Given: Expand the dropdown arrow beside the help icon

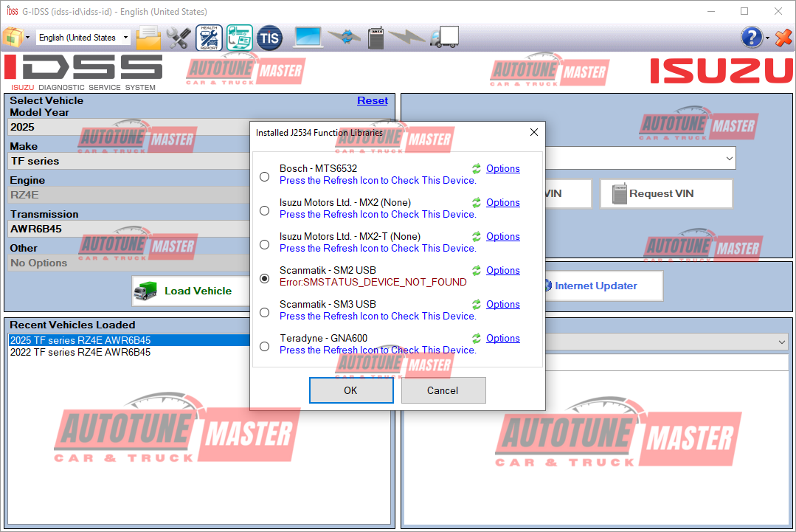Looking at the screenshot, I should click(x=768, y=38).
